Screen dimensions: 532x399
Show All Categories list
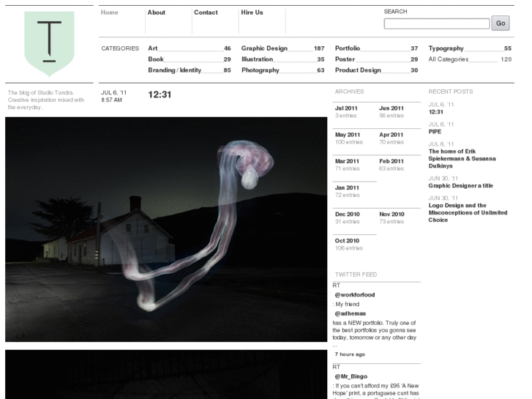pos(448,59)
